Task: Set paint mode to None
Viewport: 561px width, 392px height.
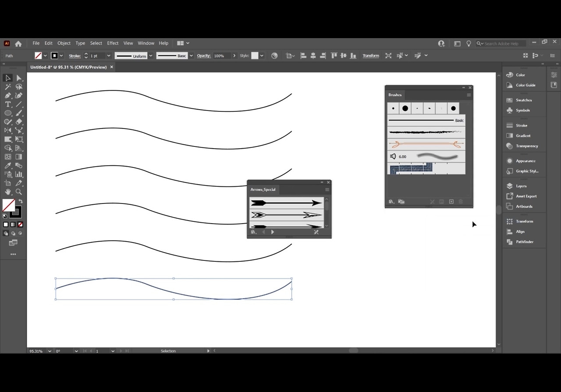Action: point(20,225)
